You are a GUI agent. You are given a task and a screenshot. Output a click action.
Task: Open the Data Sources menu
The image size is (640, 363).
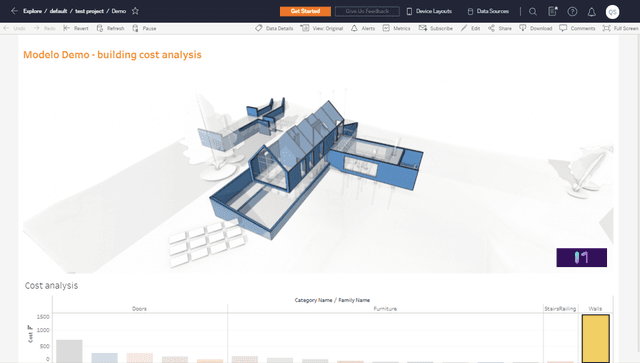(488, 11)
